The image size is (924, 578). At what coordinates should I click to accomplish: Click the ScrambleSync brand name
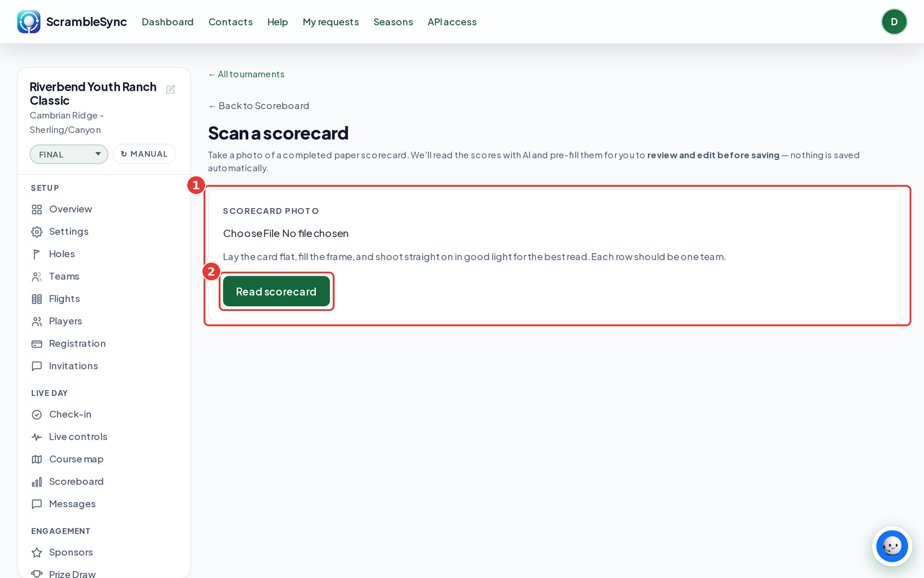(x=86, y=22)
